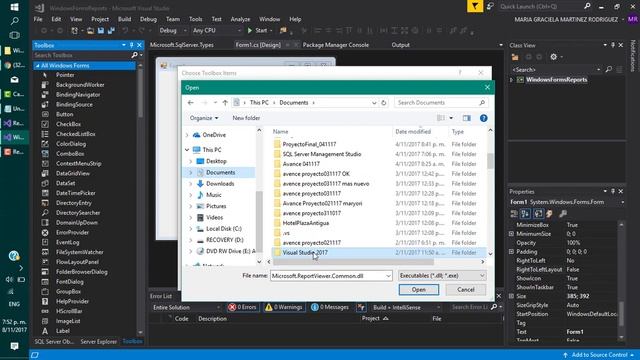Click the Properties categorized view icon
This screenshot has width=640, height=360.
514,213
